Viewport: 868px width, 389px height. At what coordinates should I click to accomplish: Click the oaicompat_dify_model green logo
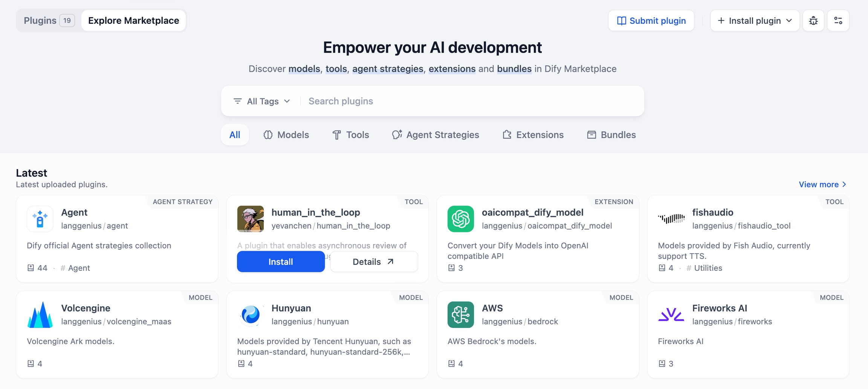click(x=460, y=219)
